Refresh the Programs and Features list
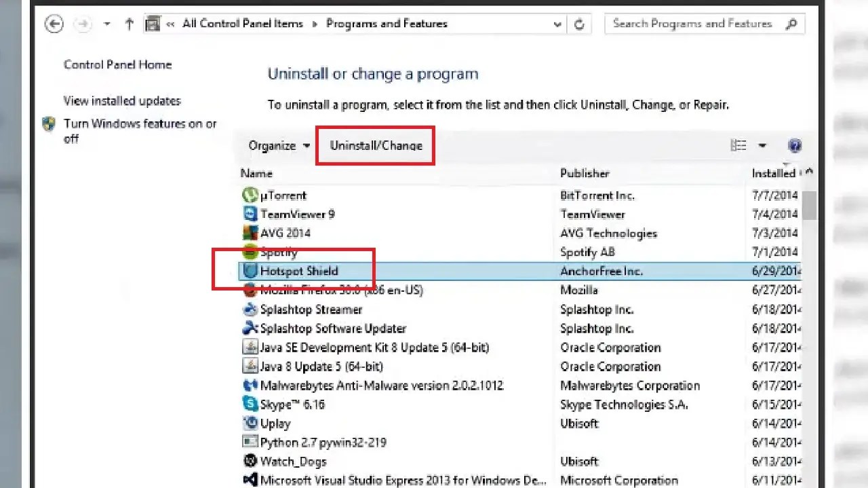 coord(579,24)
